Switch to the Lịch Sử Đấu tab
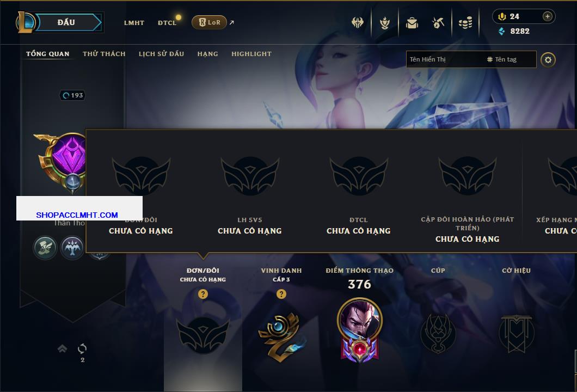 coord(161,54)
